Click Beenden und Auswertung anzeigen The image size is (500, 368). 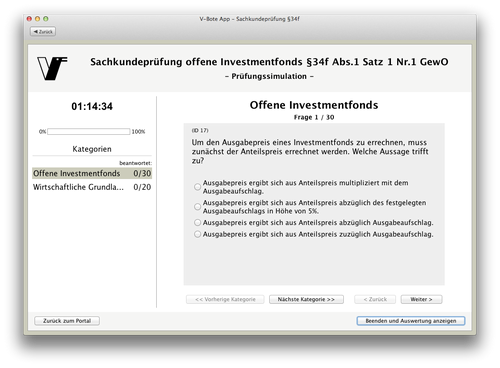(411, 321)
